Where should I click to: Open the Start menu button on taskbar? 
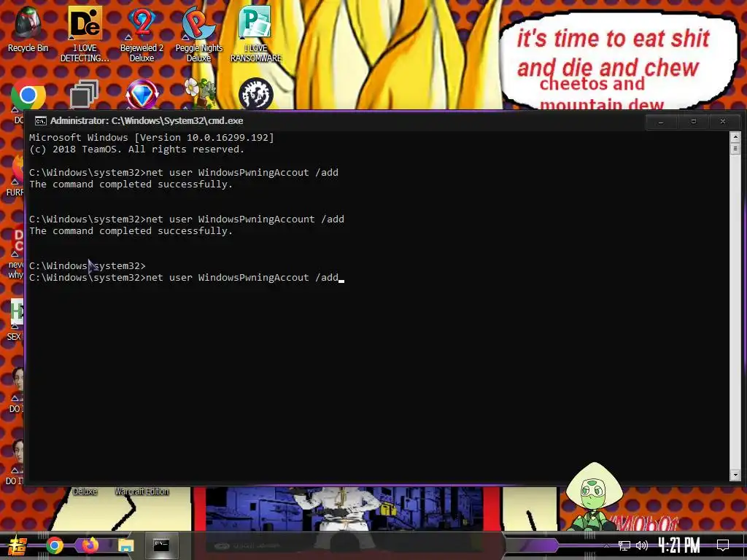17,545
